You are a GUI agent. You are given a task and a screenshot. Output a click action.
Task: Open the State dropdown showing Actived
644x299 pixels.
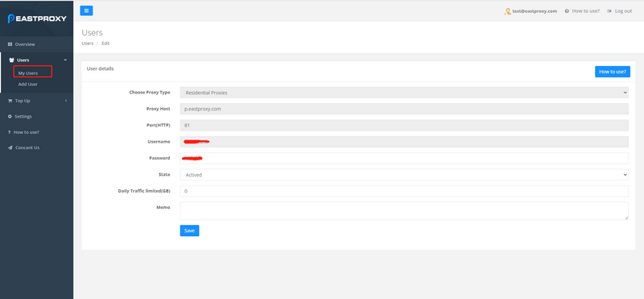pos(404,175)
